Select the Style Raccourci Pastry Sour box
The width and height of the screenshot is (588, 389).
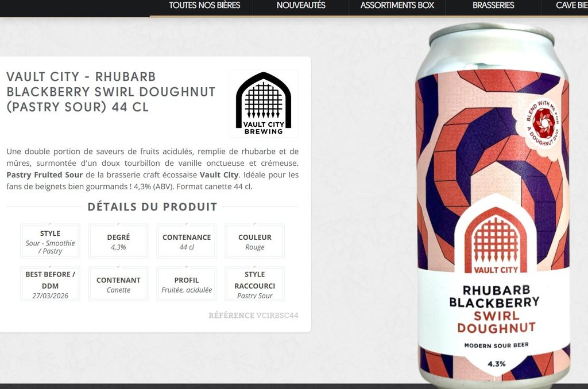pos(254,284)
